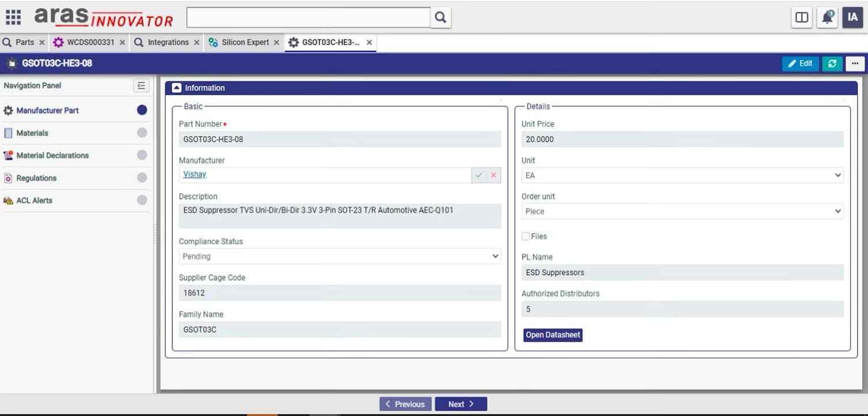Click the Unit Price field
Viewport: 868px width, 416px height.
pyautogui.click(x=682, y=139)
